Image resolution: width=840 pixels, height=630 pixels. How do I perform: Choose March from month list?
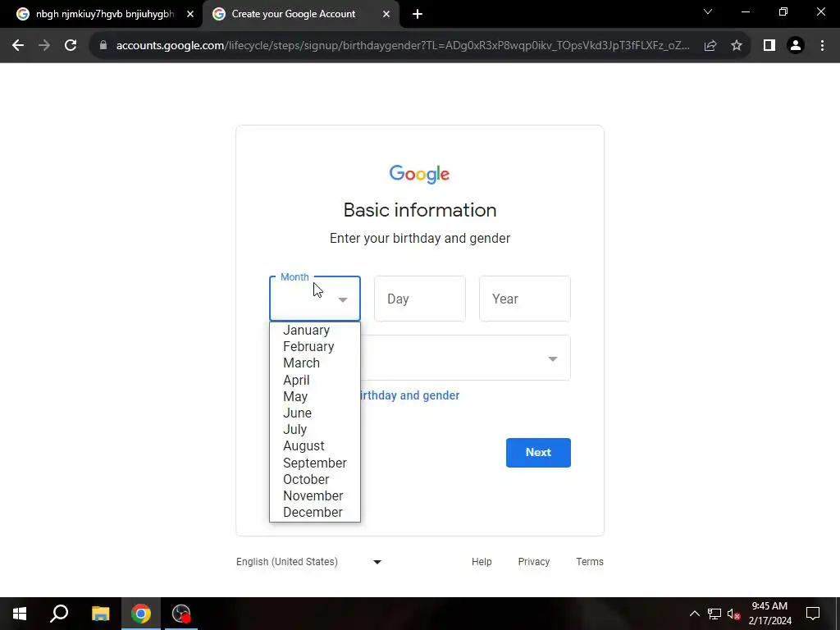pyautogui.click(x=315, y=363)
